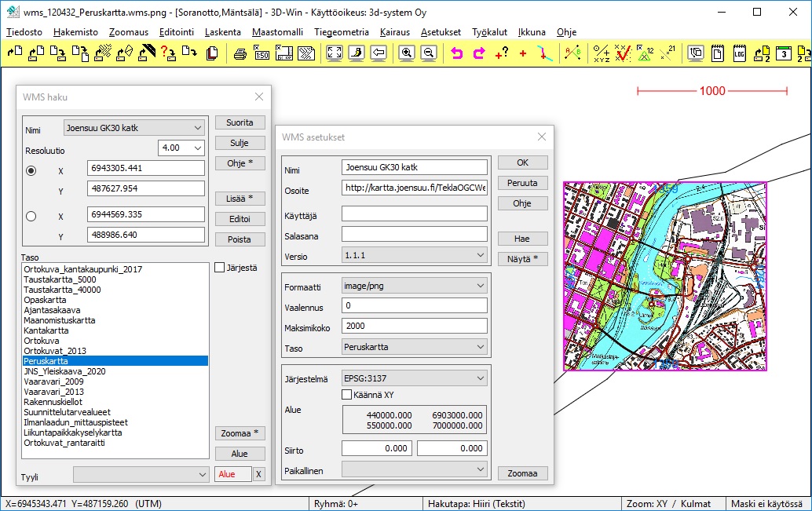Open the Tiedosto menu
Screen dimensions: 812x511
24,32
